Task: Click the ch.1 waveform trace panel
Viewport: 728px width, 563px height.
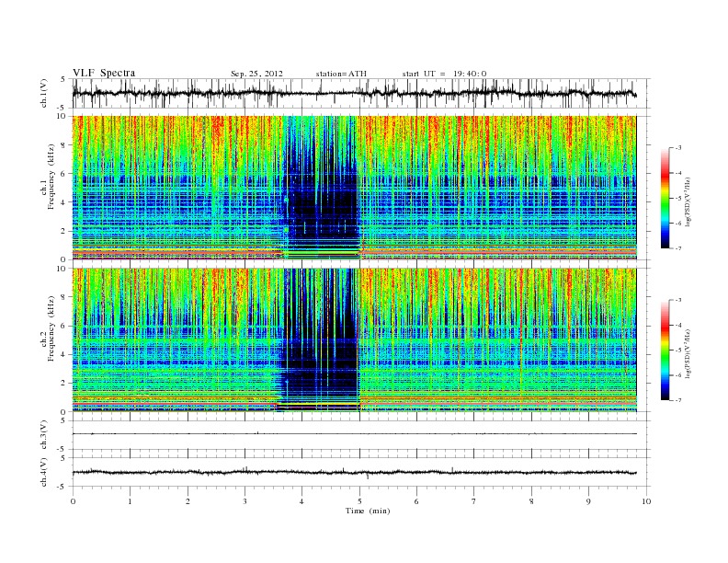Action: click(361, 93)
